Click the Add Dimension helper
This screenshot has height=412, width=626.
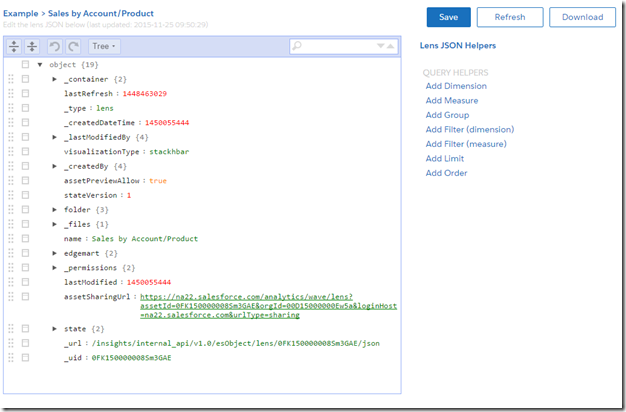click(456, 86)
